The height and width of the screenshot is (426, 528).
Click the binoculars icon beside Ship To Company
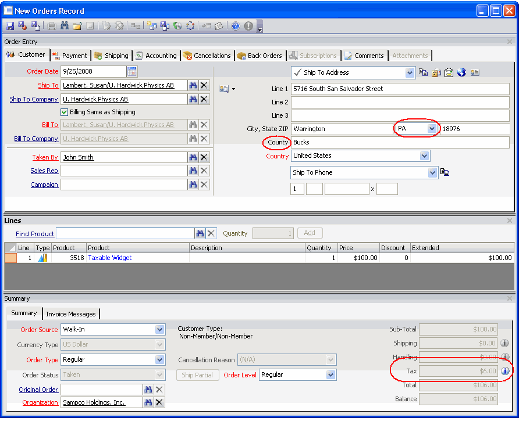click(x=193, y=99)
